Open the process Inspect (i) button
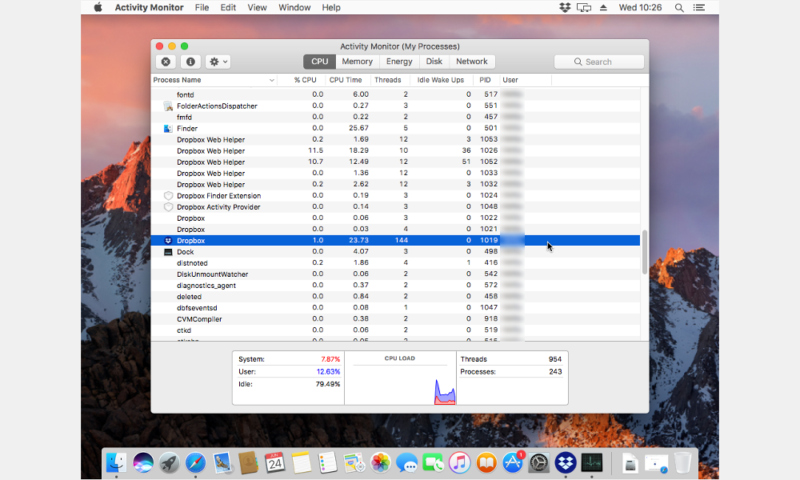The image size is (800, 480). [190, 62]
